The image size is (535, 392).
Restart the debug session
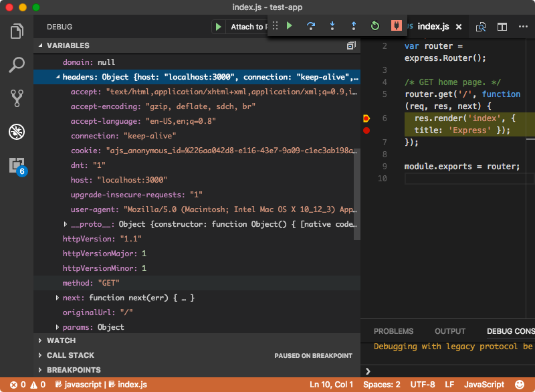[x=375, y=26]
